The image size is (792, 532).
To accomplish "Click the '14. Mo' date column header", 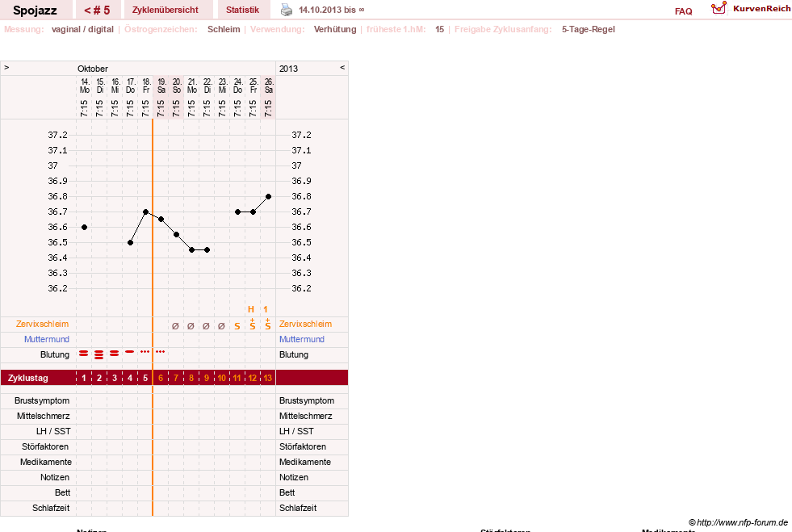I will click(x=84, y=86).
